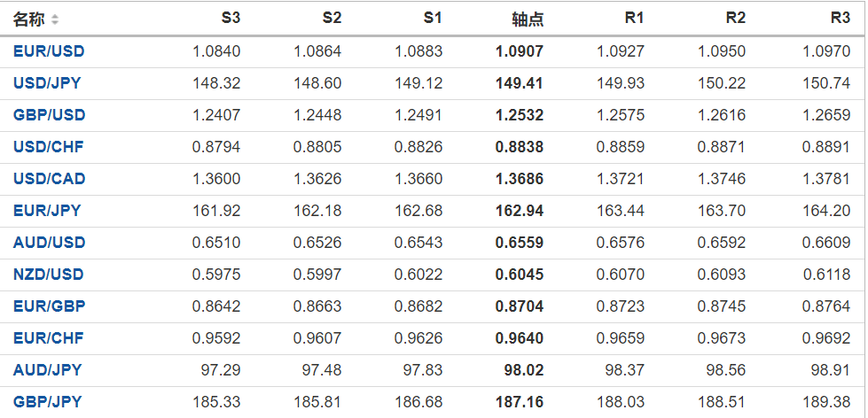Click the sort arrows beside 名称
This screenshot has width=868, height=418.
pos(55,19)
